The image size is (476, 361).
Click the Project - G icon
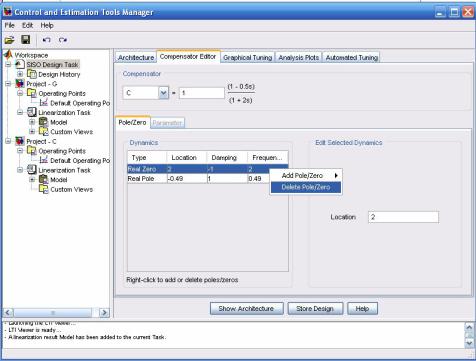20,84
